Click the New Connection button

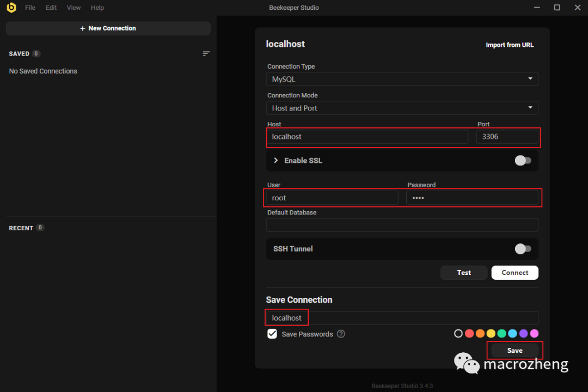coord(108,28)
